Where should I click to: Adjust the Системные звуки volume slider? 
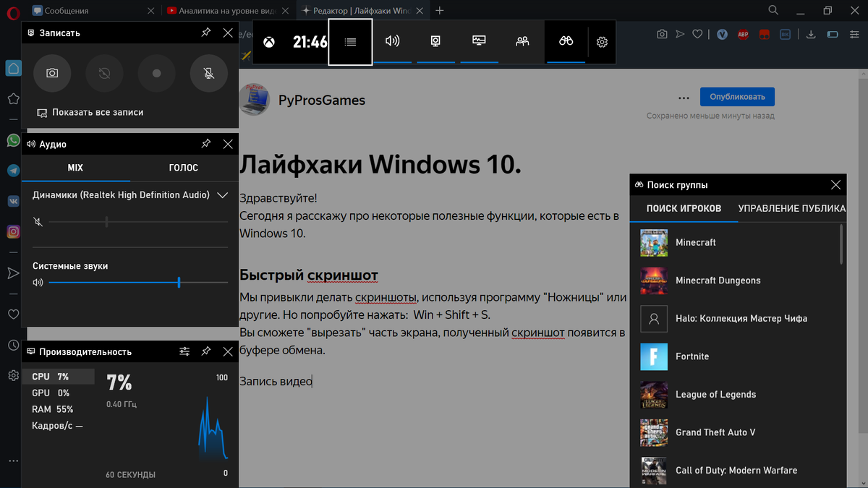click(178, 283)
